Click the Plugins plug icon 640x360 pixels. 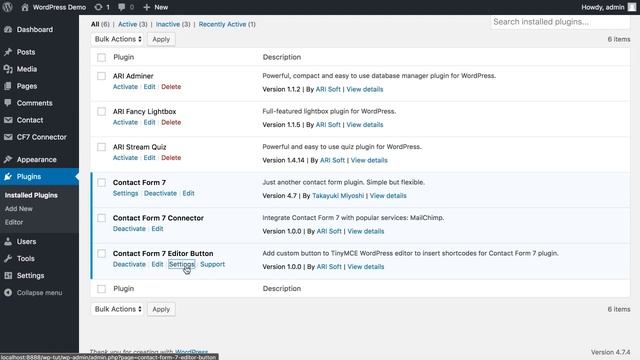[x=8, y=176]
